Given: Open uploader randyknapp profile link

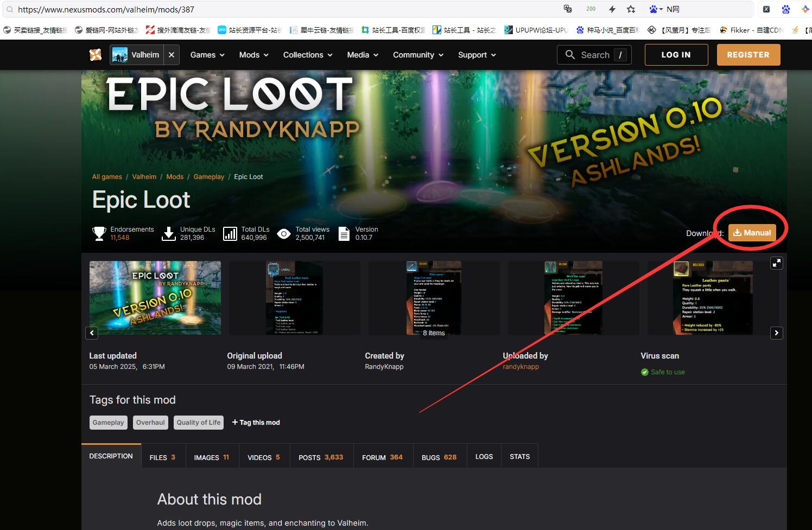Looking at the screenshot, I should click(521, 367).
